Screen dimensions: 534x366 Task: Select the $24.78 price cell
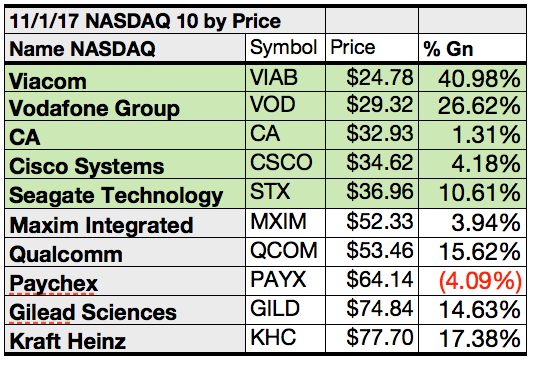(372, 78)
